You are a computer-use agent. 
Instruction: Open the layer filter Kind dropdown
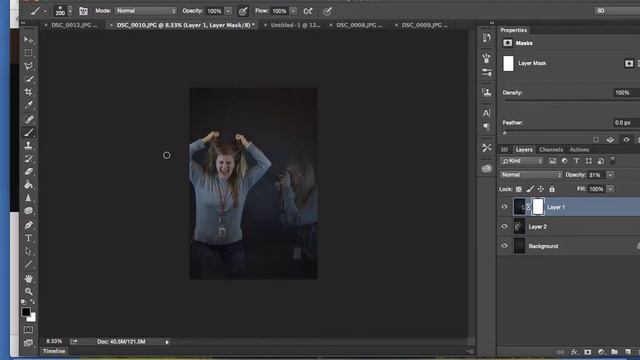pyautogui.click(x=522, y=161)
